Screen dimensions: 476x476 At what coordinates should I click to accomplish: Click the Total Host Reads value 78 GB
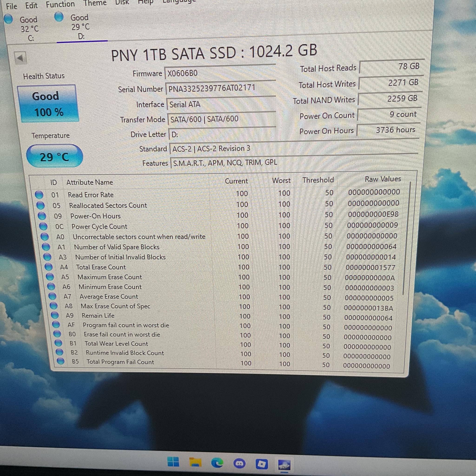[392, 66]
